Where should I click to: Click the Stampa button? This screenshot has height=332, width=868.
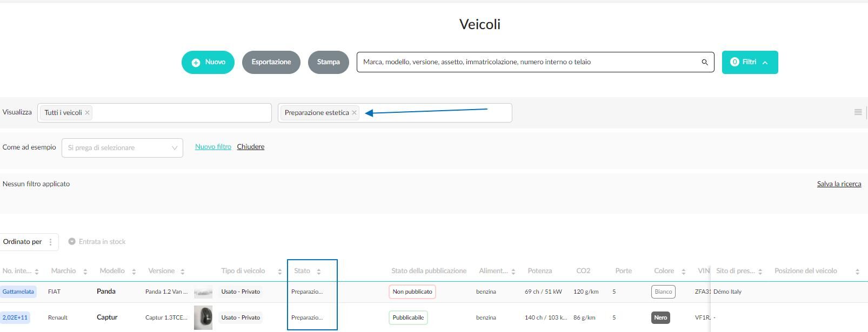pos(329,63)
